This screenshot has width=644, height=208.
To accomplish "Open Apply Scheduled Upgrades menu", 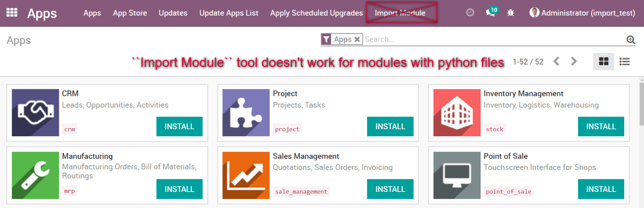I will point(316,13).
